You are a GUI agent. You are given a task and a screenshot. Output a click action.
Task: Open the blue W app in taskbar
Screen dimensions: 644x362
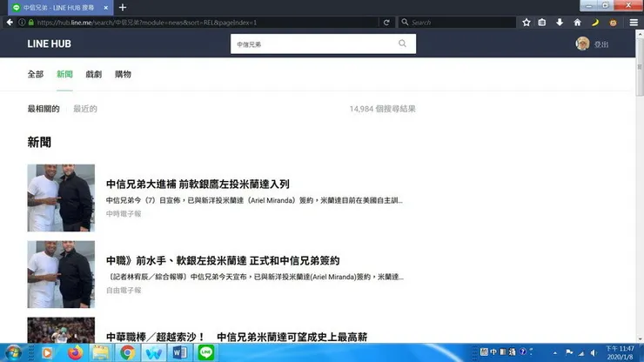[154, 353]
